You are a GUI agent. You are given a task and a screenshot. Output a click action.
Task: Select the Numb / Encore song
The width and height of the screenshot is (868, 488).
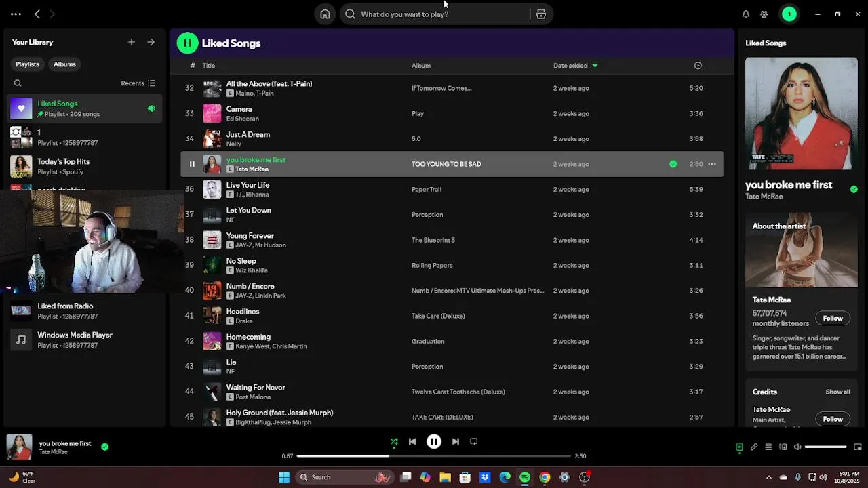pos(452,291)
